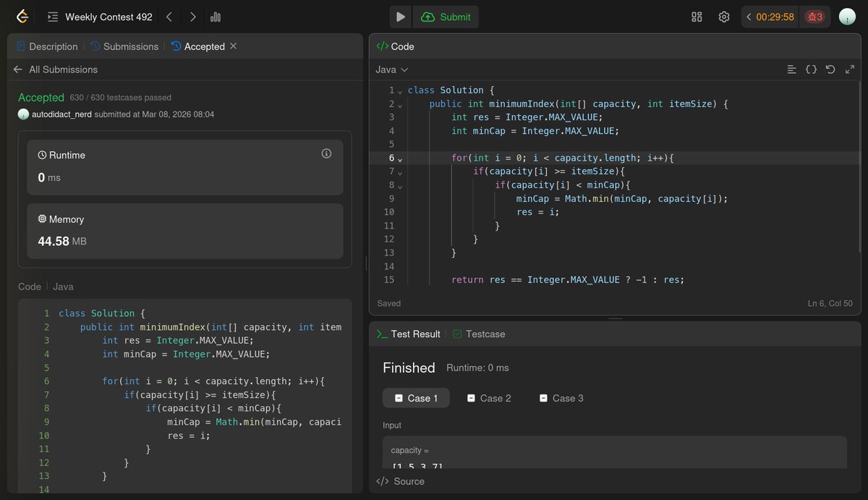Select test Case 2

489,398
